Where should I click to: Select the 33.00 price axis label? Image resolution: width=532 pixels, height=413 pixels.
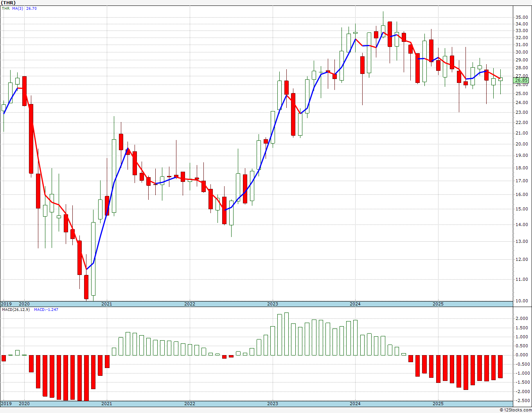(521, 31)
